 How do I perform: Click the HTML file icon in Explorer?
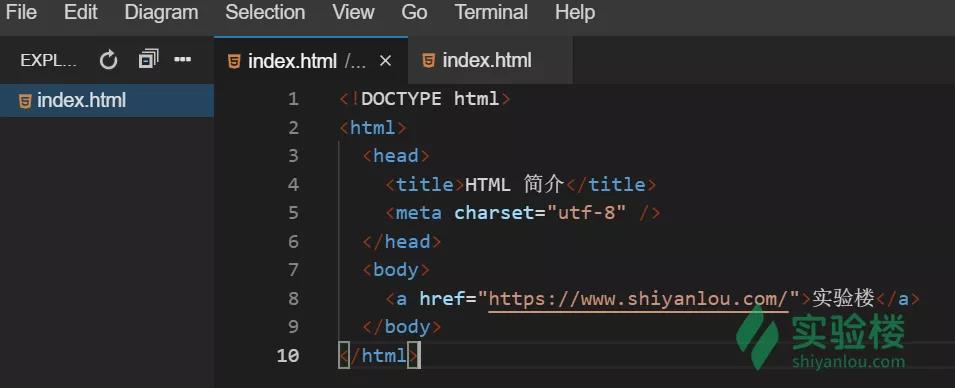coord(25,101)
